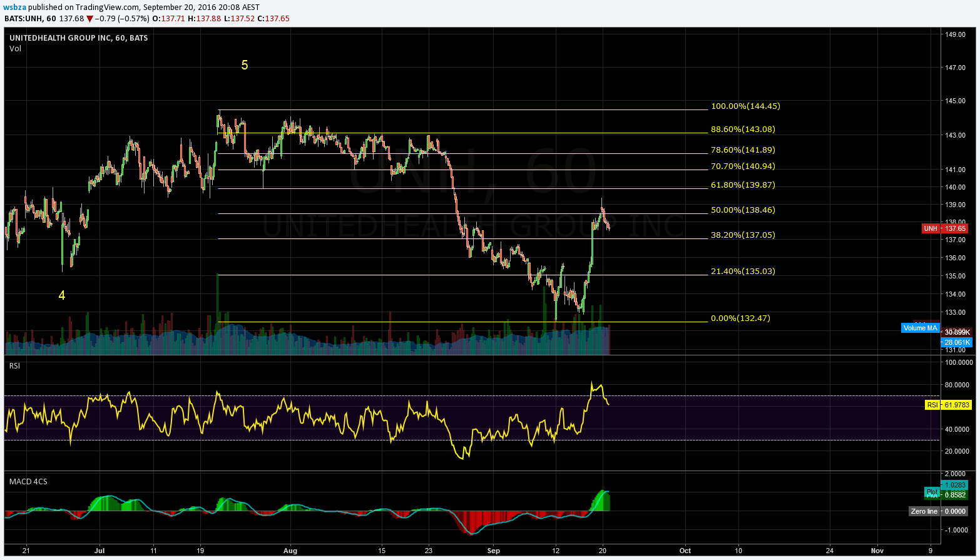The height and width of the screenshot is (560, 980).
Task: Click the 50.00%(138.46) Fibonacci label
Action: tap(743, 210)
